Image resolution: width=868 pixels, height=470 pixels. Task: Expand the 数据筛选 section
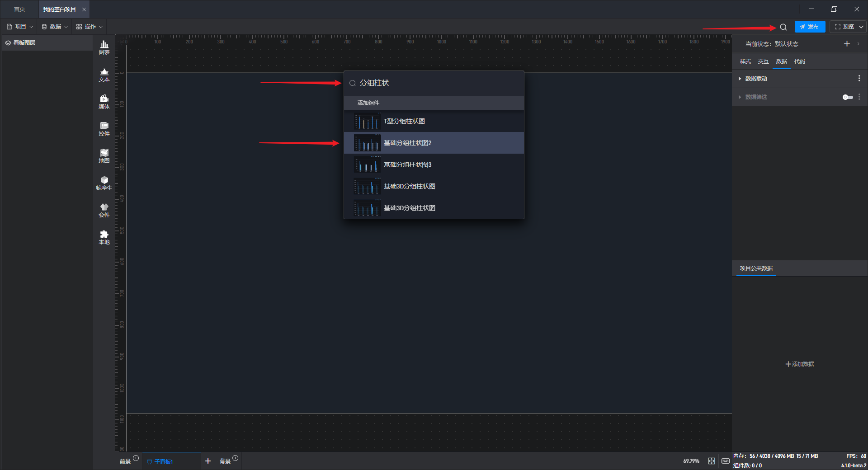tap(740, 97)
